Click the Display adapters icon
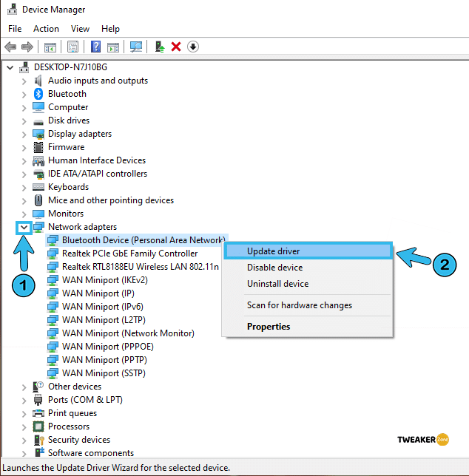The height and width of the screenshot is (476, 469). 38,134
